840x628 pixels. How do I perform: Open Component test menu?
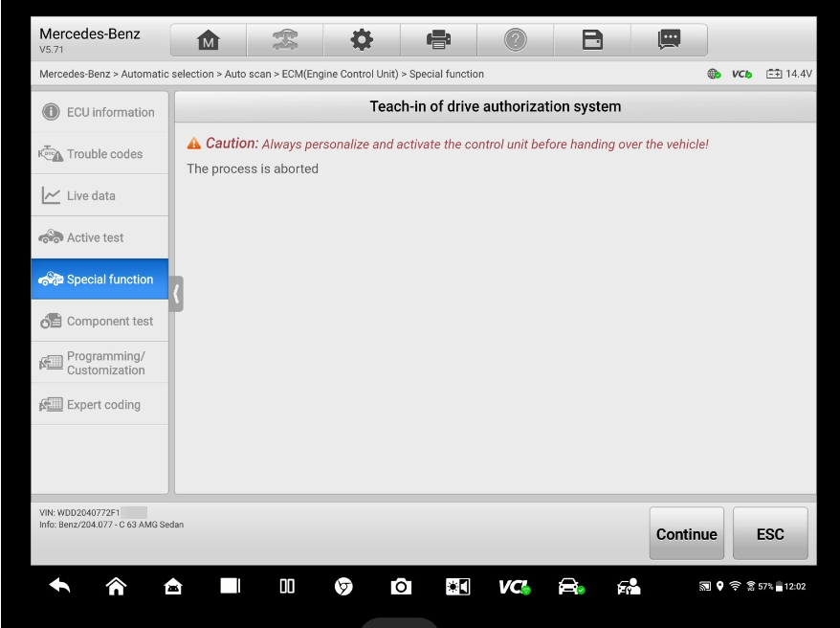point(99,321)
